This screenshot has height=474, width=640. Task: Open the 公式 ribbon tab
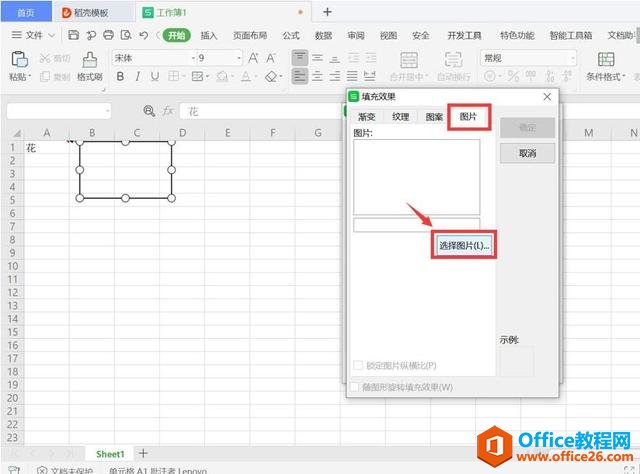291,36
